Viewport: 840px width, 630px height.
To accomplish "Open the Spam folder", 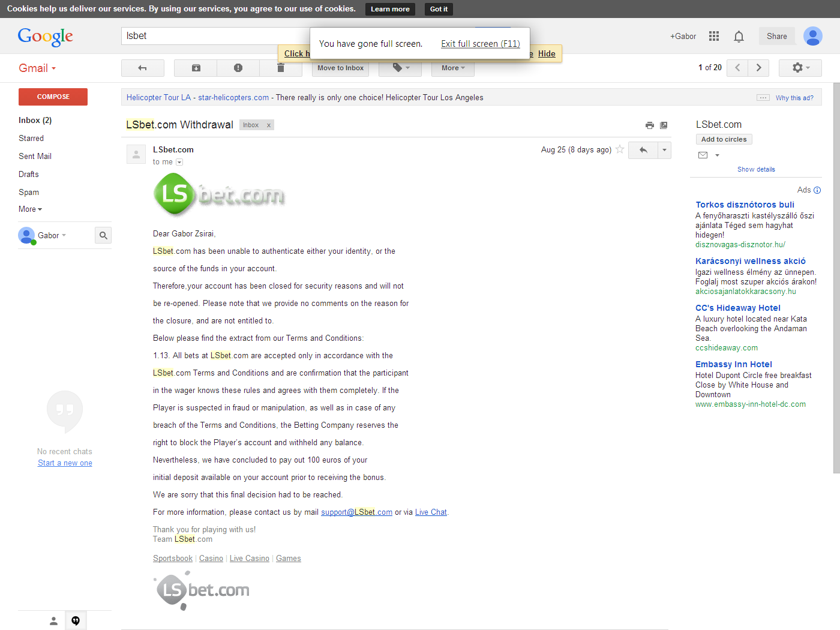I will pos(29,192).
